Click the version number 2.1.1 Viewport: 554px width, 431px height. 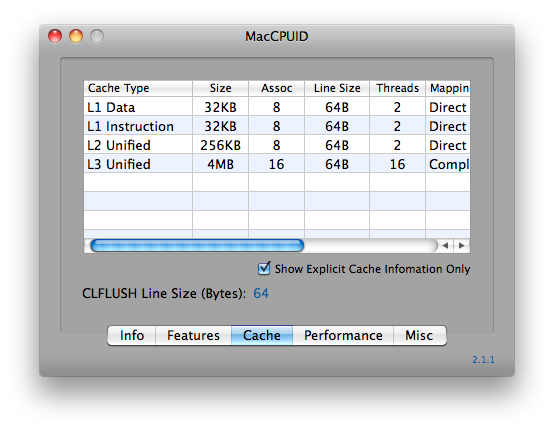click(483, 360)
